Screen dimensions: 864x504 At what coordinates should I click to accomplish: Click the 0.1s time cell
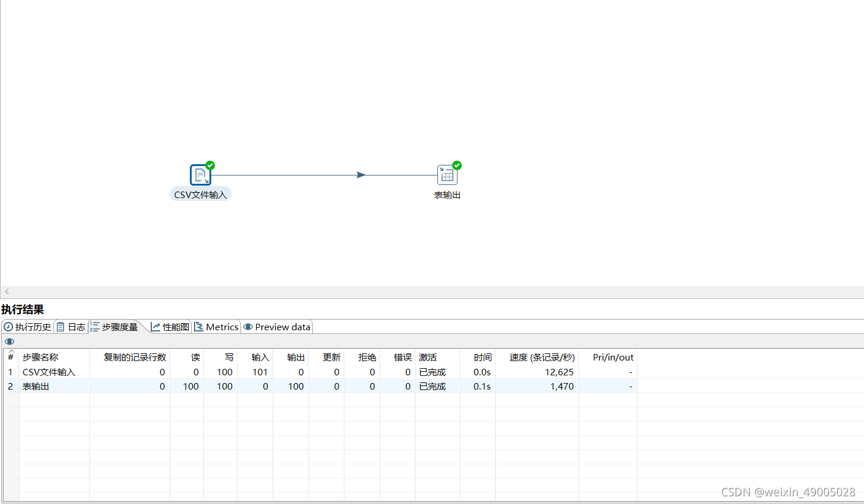point(482,386)
